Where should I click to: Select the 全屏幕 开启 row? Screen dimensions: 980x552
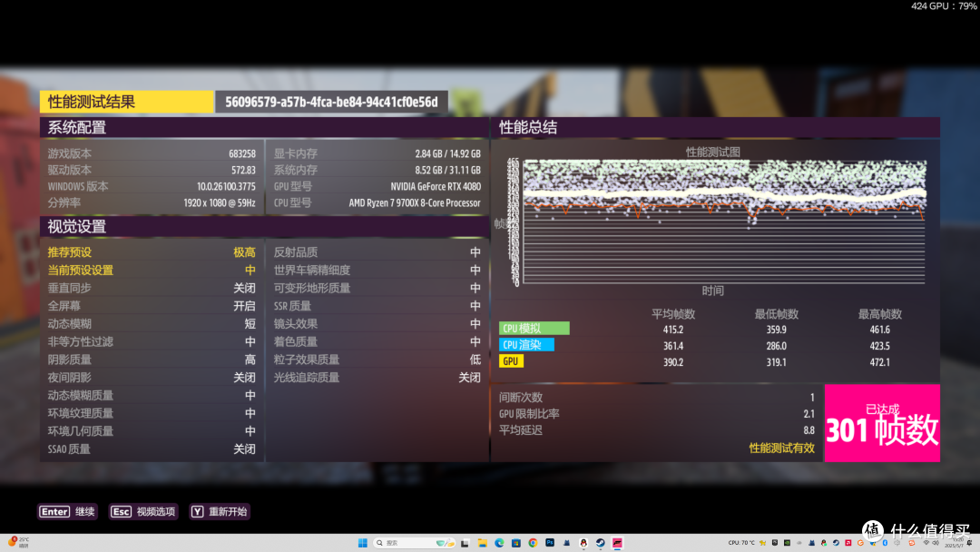click(152, 306)
